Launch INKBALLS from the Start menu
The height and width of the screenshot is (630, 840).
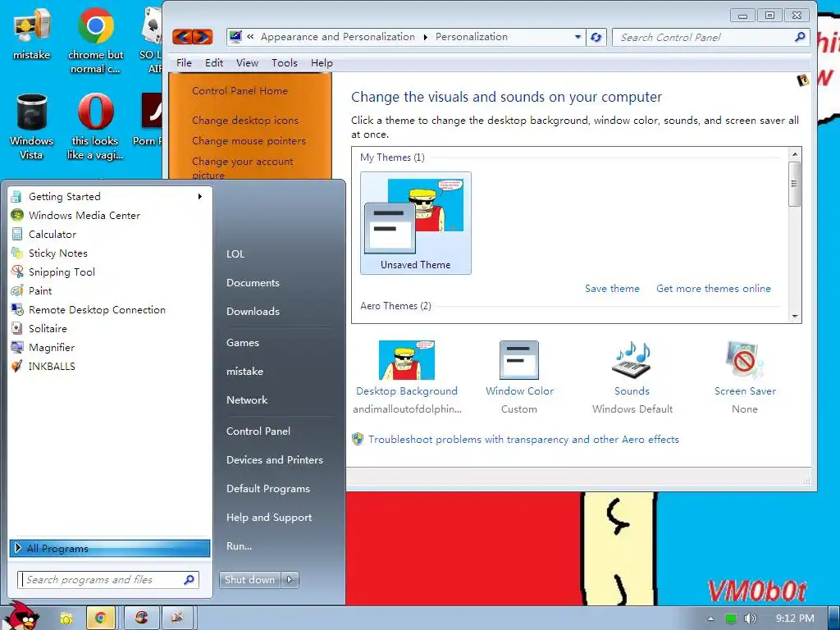coord(52,367)
